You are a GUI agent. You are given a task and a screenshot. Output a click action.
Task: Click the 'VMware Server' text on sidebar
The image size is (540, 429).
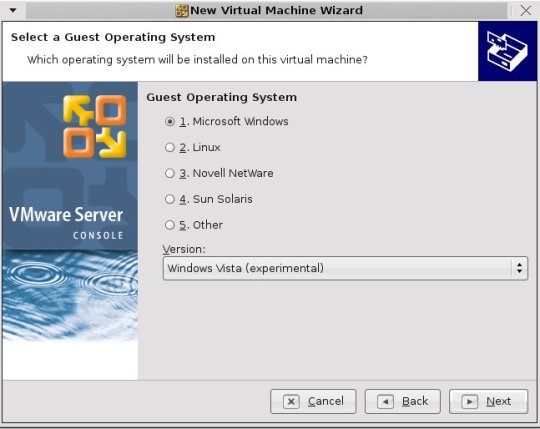point(66,214)
